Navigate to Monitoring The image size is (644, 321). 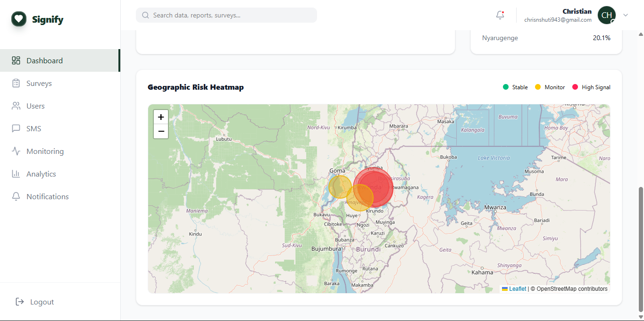60,151
